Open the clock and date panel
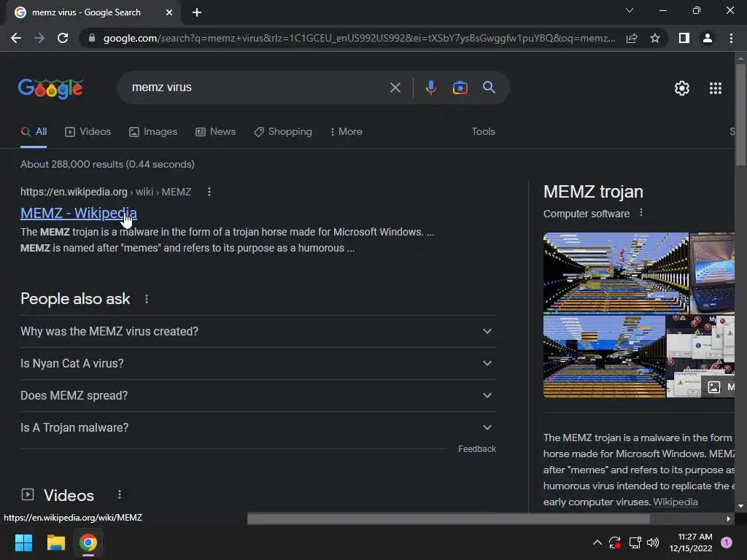Screen dimensions: 747x560 point(691,542)
